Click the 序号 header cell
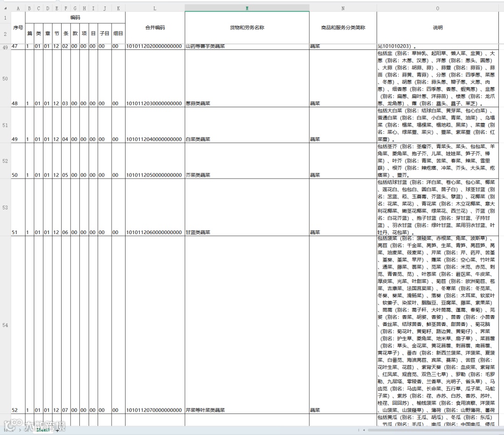Screen dimensions: 504x435 (18, 28)
